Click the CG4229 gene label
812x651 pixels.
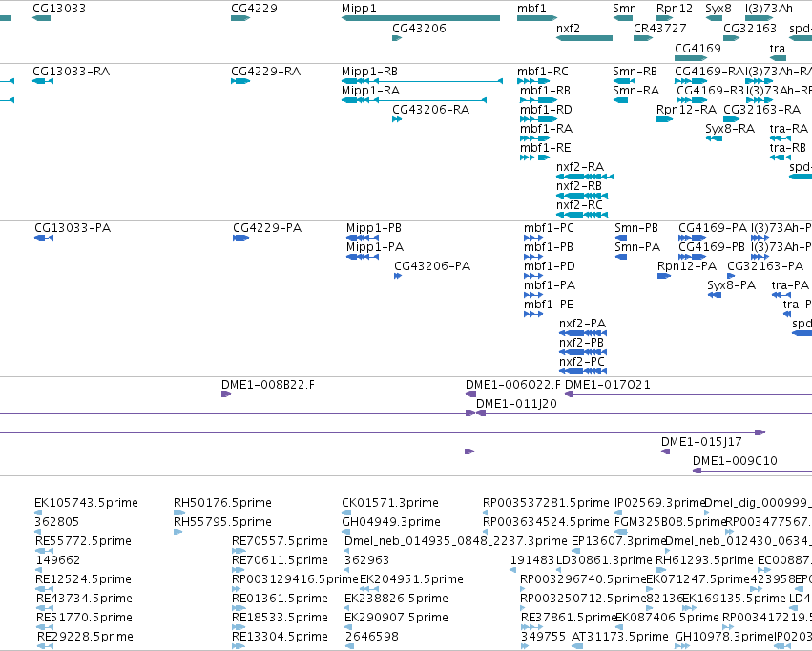click(254, 9)
